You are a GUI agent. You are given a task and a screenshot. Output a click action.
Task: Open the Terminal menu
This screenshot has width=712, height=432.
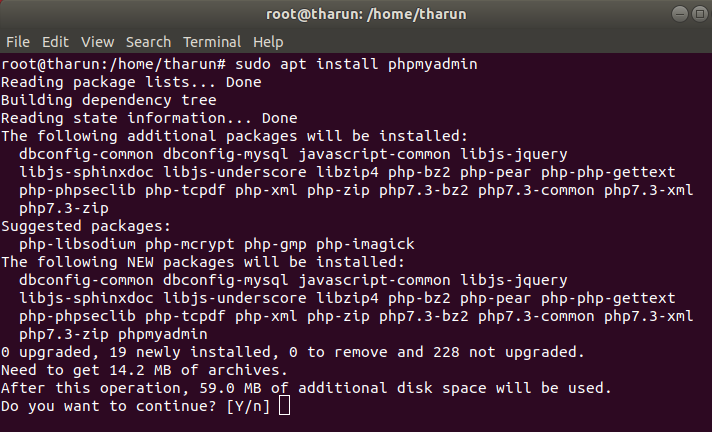tap(212, 42)
